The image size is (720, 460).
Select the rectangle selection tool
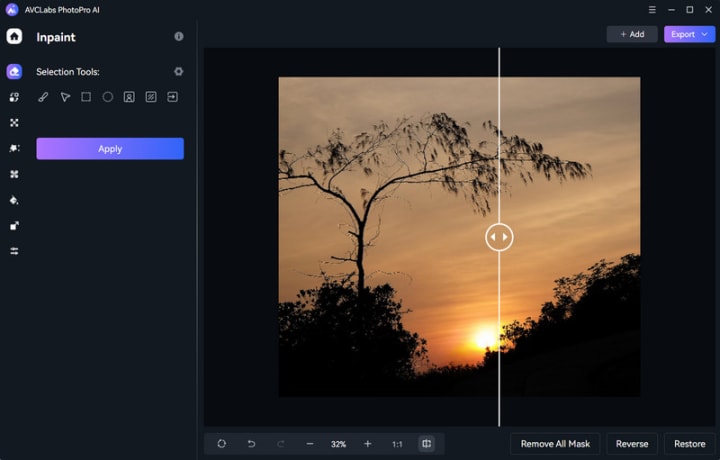(x=86, y=97)
